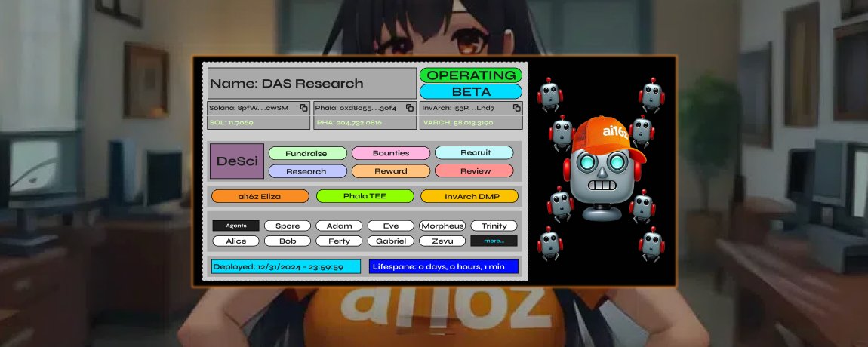Open the Research action
Image resolution: width=868 pixels, height=347 pixels.
tap(308, 171)
